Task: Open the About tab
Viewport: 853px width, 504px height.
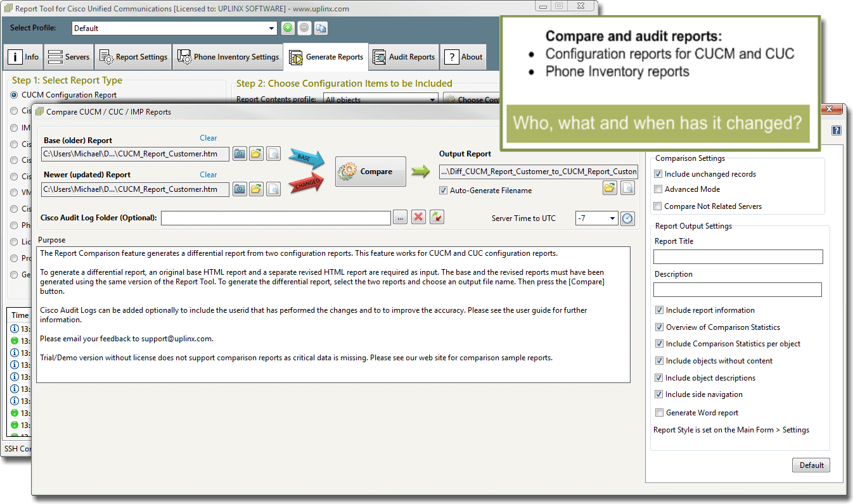Action: [x=463, y=56]
